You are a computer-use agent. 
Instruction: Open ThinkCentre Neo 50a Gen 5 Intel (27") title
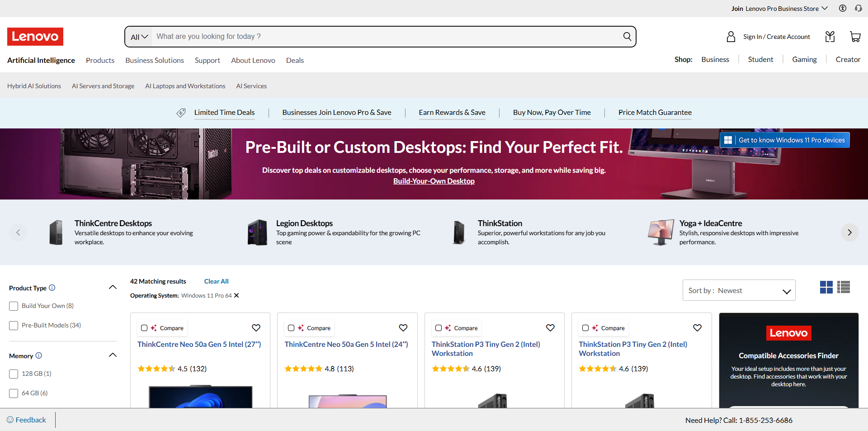pyautogui.click(x=199, y=344)
